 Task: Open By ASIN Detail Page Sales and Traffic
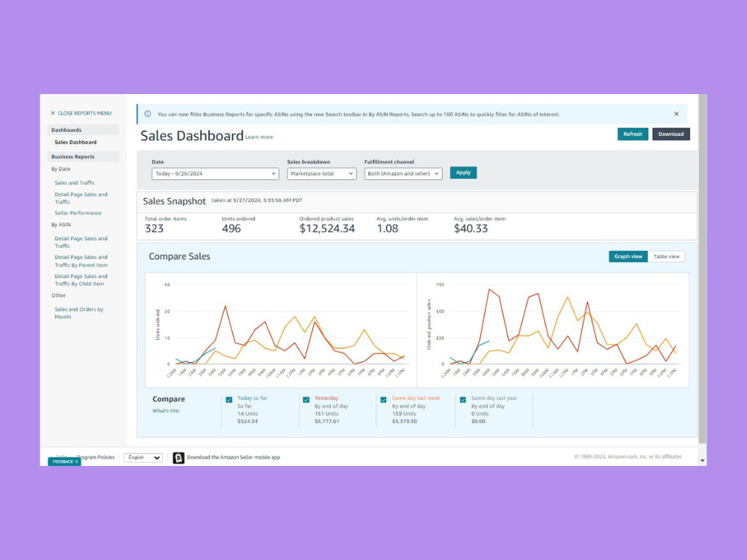click(x=81, y=243)
